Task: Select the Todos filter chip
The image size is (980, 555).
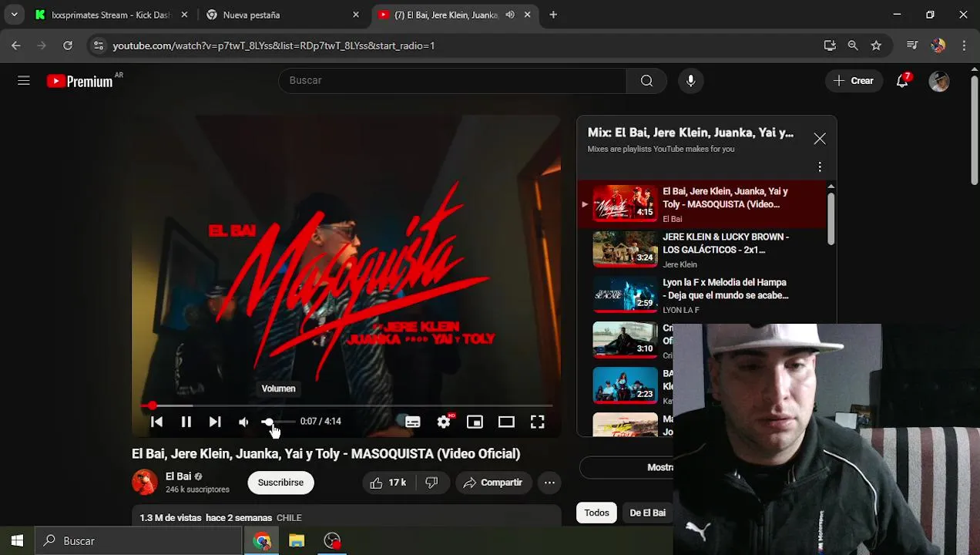Action: click(x=596, y=513)
